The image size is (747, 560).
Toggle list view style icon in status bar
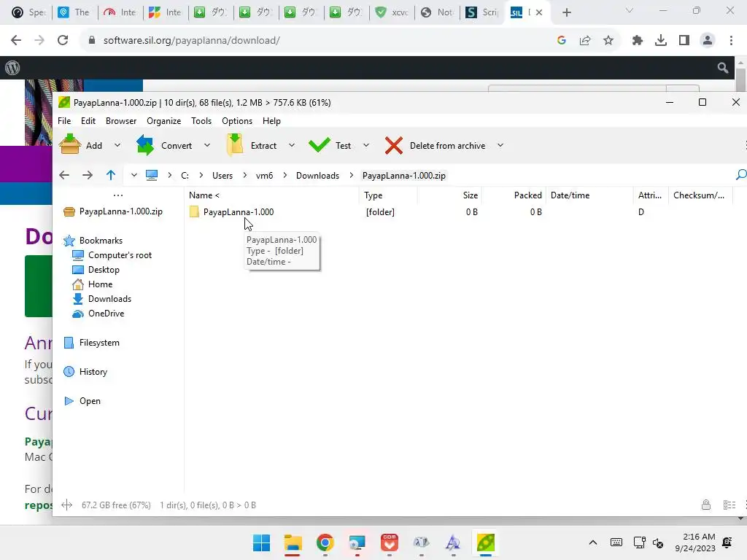pyautogui.click(x=729, y=505)
